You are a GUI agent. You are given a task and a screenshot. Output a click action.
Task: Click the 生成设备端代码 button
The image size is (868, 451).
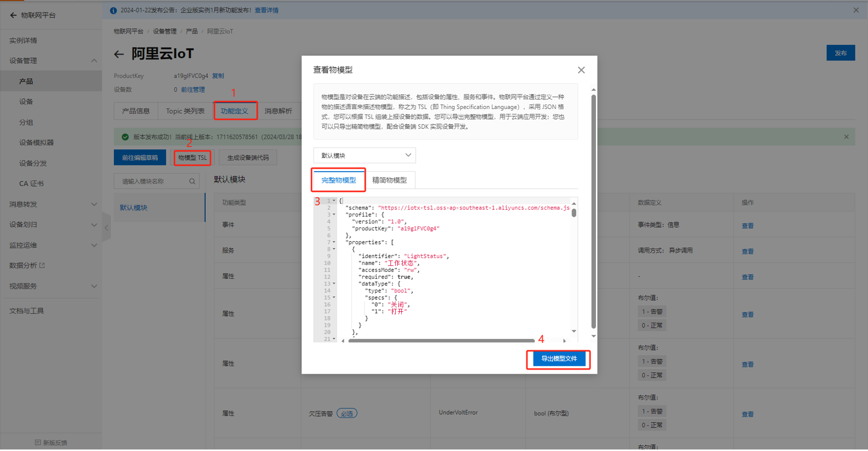coord(248,158)
